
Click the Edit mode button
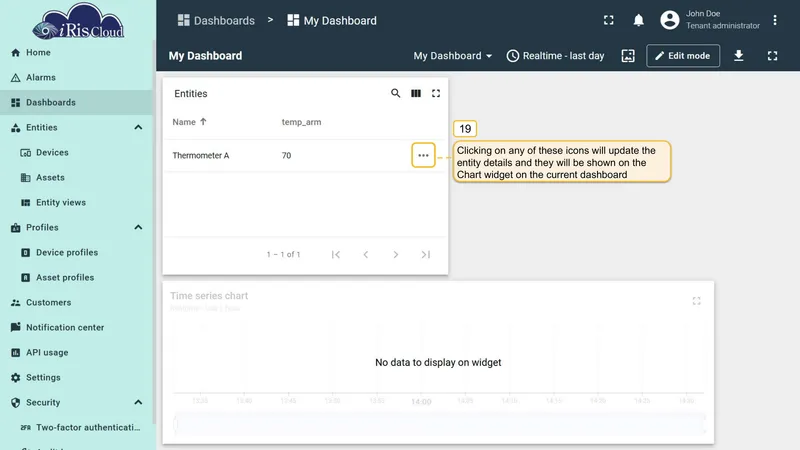[x=683, y=56]
